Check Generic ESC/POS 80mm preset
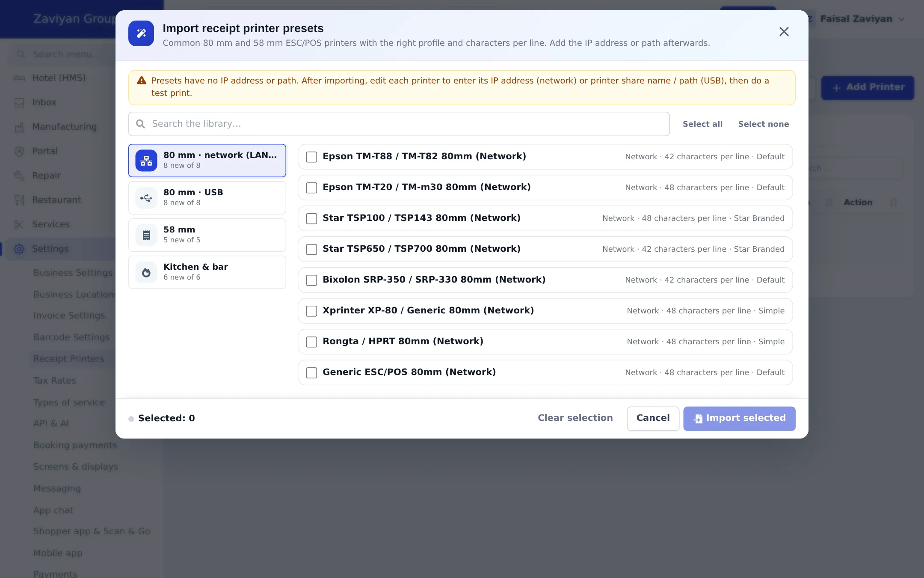This screenshot has width=924, height=578. pyautogui.click(x=311, y=372)
